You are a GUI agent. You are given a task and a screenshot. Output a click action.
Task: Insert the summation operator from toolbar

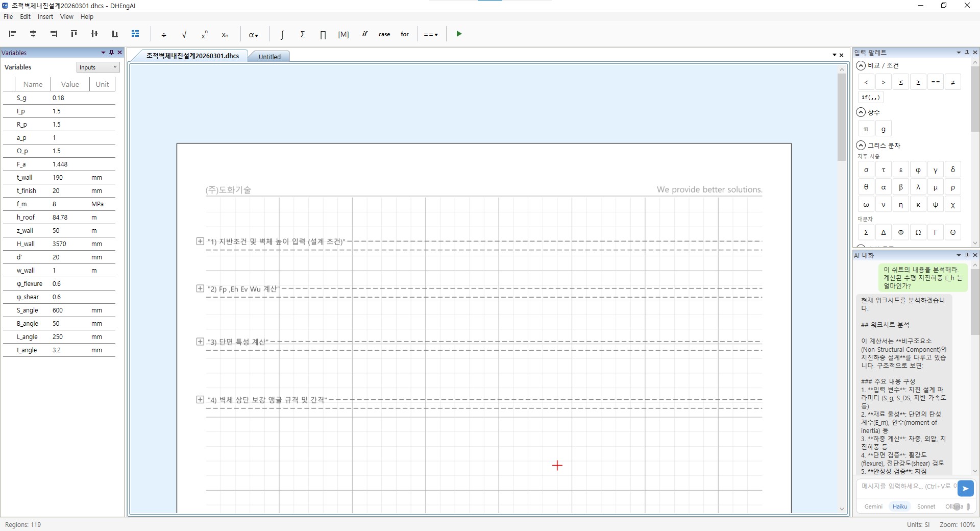(303, 34)
